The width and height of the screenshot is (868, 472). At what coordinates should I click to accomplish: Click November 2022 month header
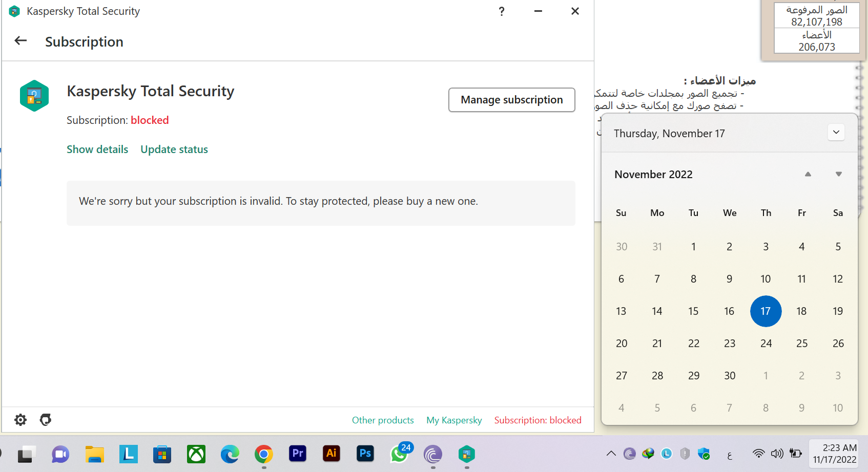tap(653, 175)
